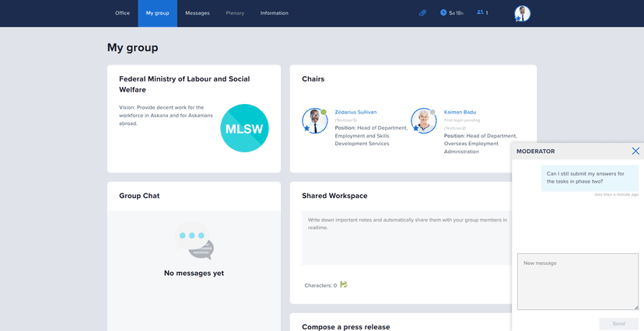Click Zédarius Sullivan's avatar photo
Viewport: 644px width, 331px height.
tap(315, 121)
